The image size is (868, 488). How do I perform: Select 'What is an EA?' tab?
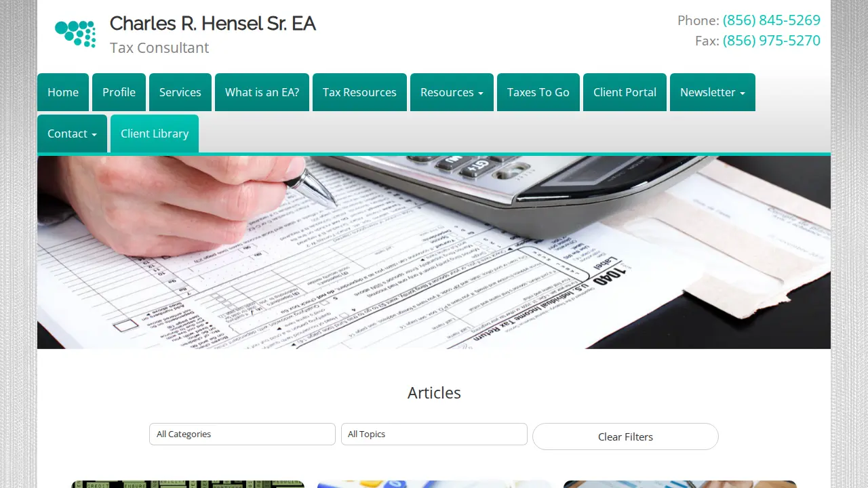point(262,92)
